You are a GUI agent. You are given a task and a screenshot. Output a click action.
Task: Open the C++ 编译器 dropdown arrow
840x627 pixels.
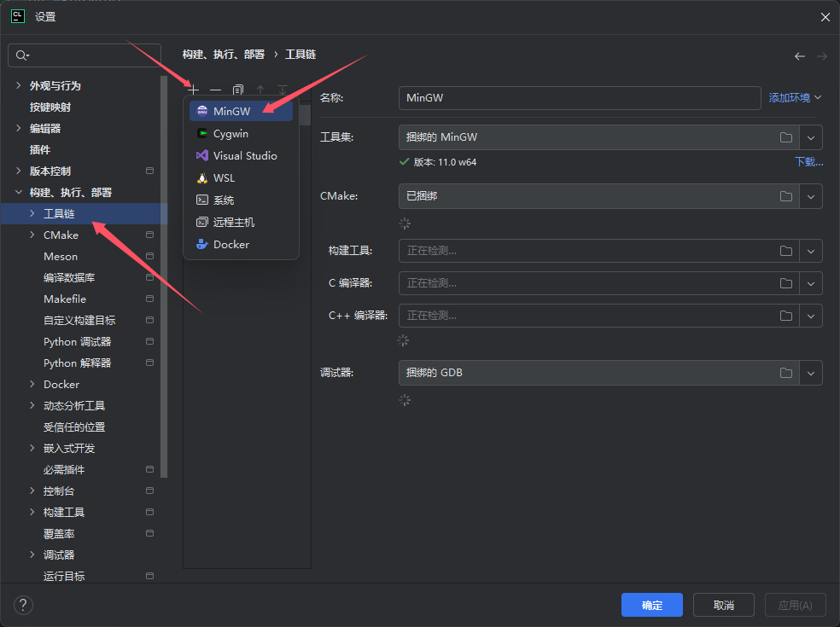pos(811,316)
